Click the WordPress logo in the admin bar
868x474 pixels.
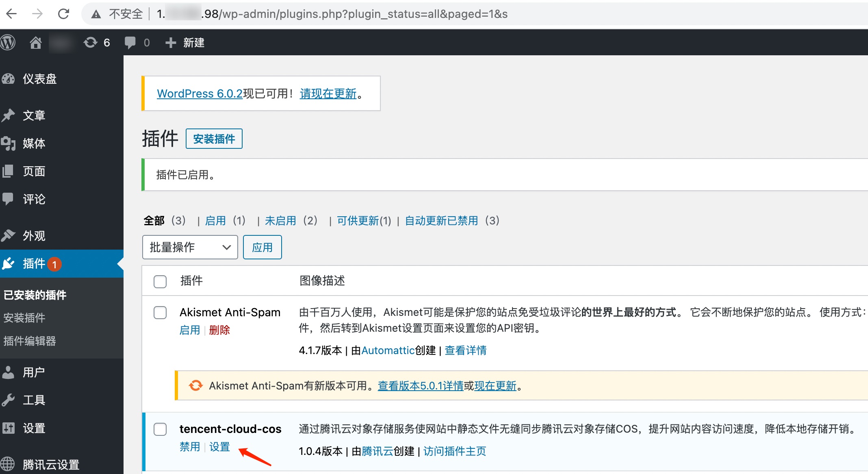(9, 42)
